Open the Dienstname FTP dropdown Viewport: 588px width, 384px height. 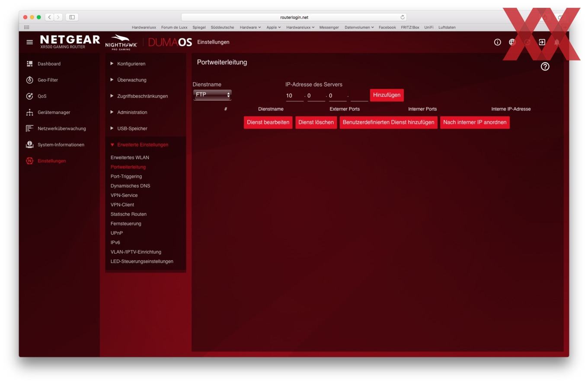212,95
